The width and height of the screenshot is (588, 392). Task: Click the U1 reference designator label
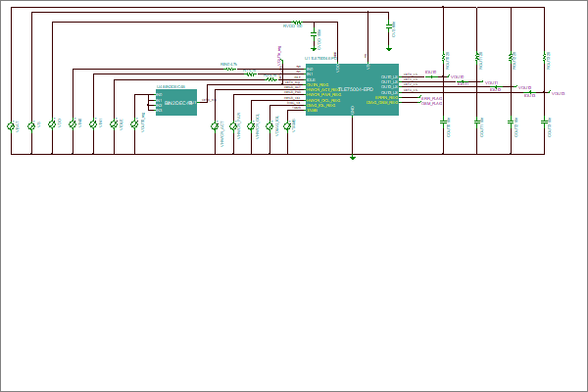320,59
